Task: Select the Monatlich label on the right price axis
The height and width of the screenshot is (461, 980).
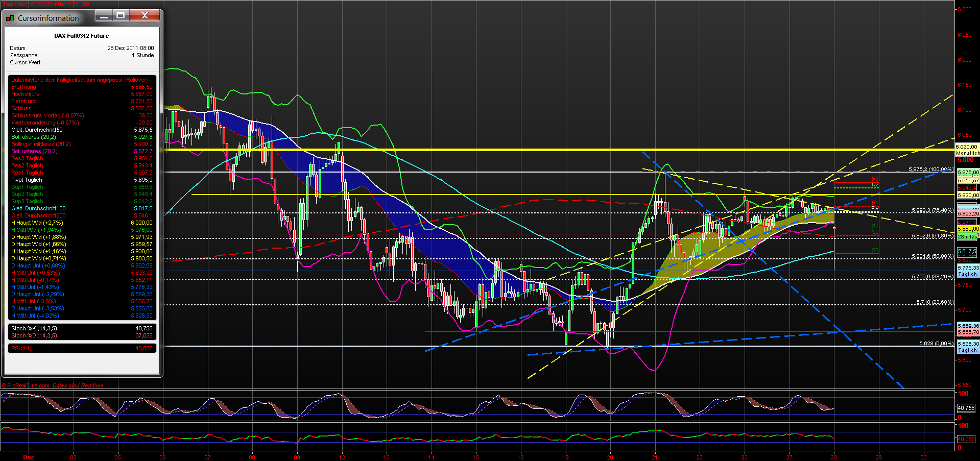Action: (968, 153)
